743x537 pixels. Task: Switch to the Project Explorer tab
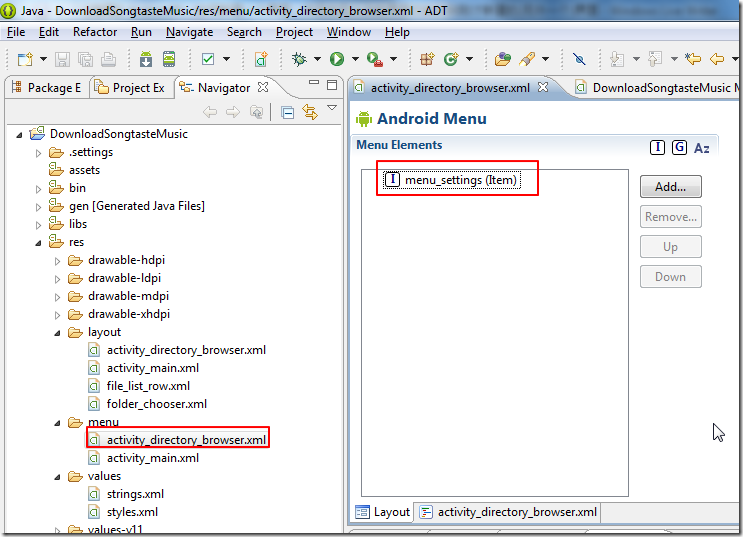click(x=131, y=88)
